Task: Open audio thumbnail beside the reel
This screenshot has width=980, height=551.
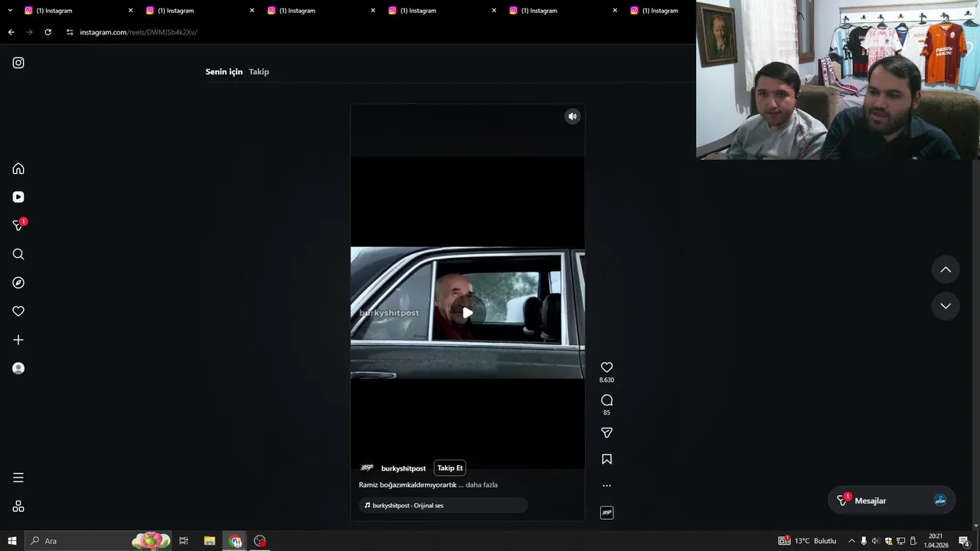Action: point(606,513)
